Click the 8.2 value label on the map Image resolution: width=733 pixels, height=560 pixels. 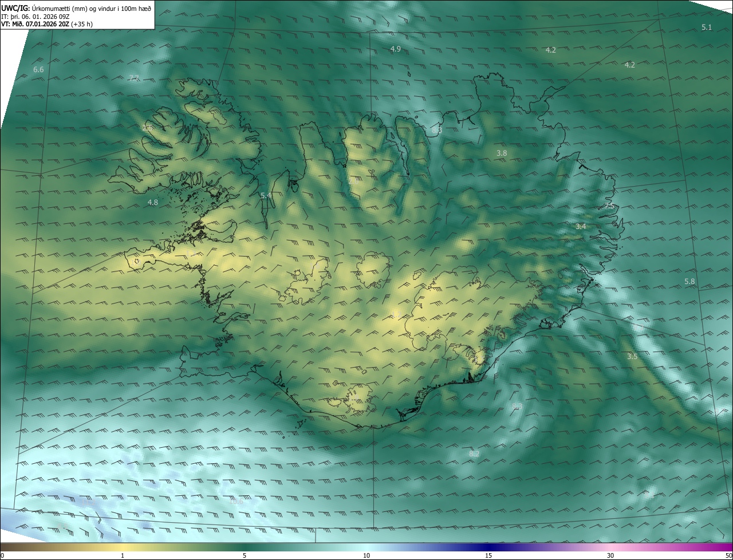click(x=474, y=454)
